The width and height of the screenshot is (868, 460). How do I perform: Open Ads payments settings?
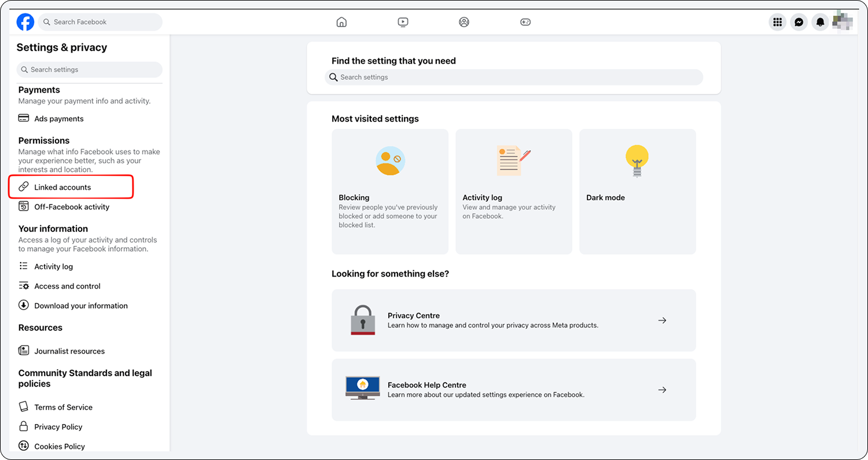tap(59, 119)
